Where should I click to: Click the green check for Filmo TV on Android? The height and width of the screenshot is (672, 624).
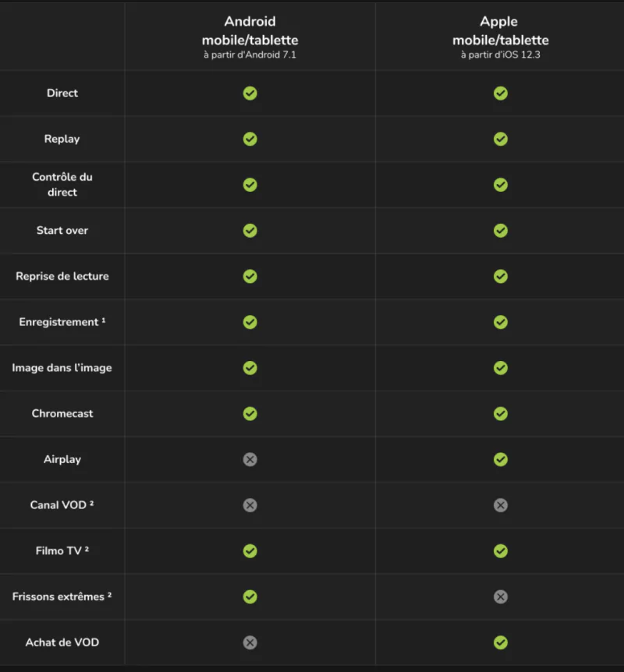[250, 551]
